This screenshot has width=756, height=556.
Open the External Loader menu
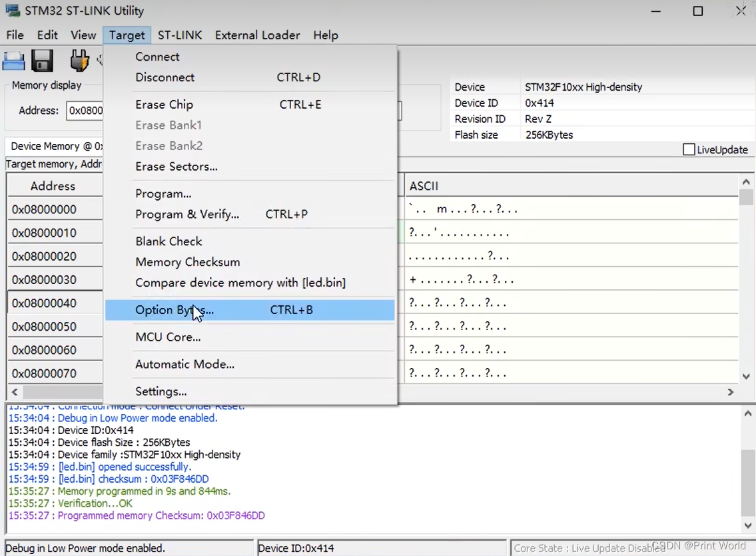click(258, 35)
